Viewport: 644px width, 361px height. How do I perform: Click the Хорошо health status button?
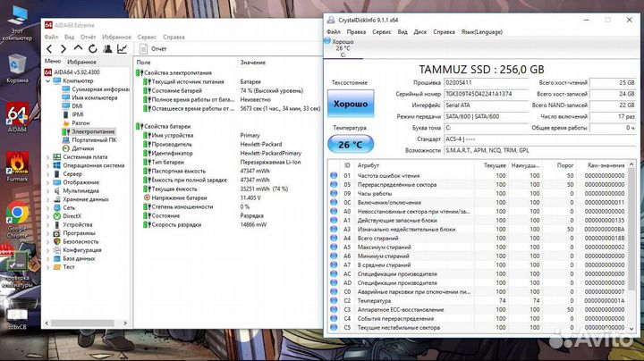(351, 104)
